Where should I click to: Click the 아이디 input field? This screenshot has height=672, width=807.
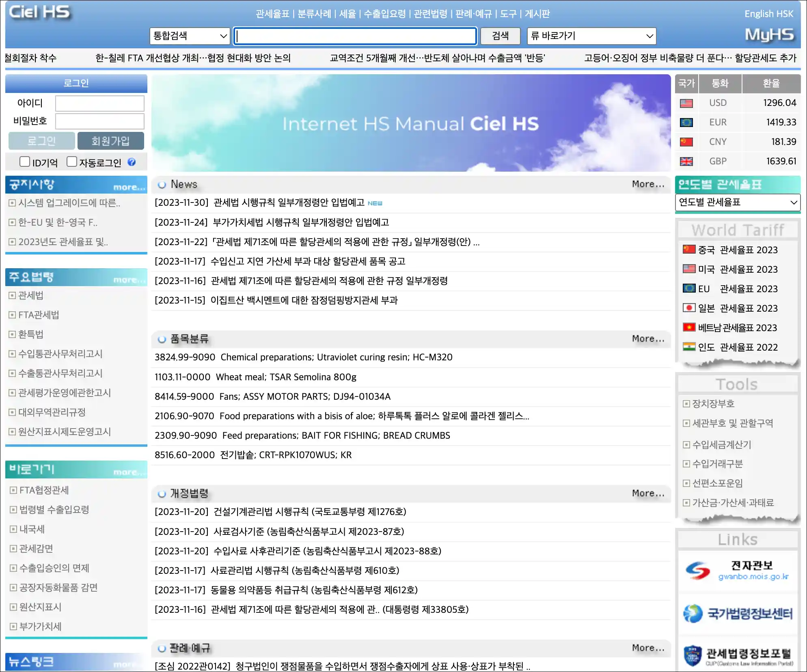(100, 103)
